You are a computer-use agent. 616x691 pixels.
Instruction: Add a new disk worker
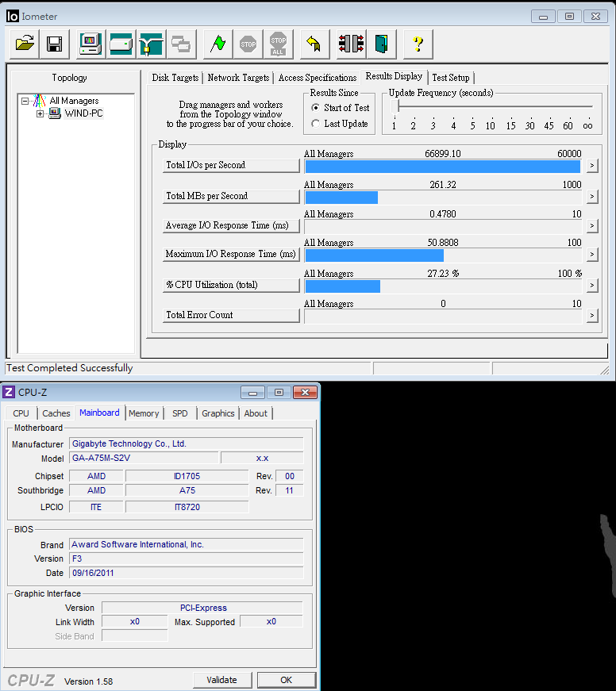tap(121, 44)
